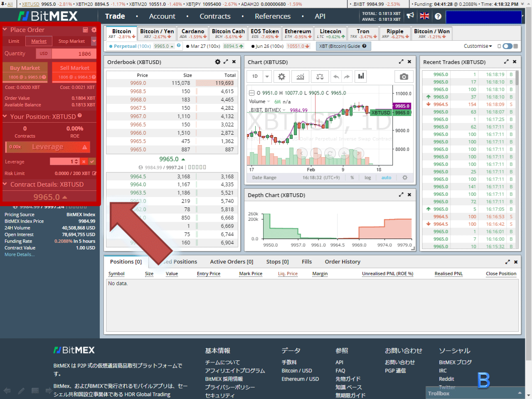Open the 1D timeframe dropdown
532x399 pixels.
(x=267, y=76)
